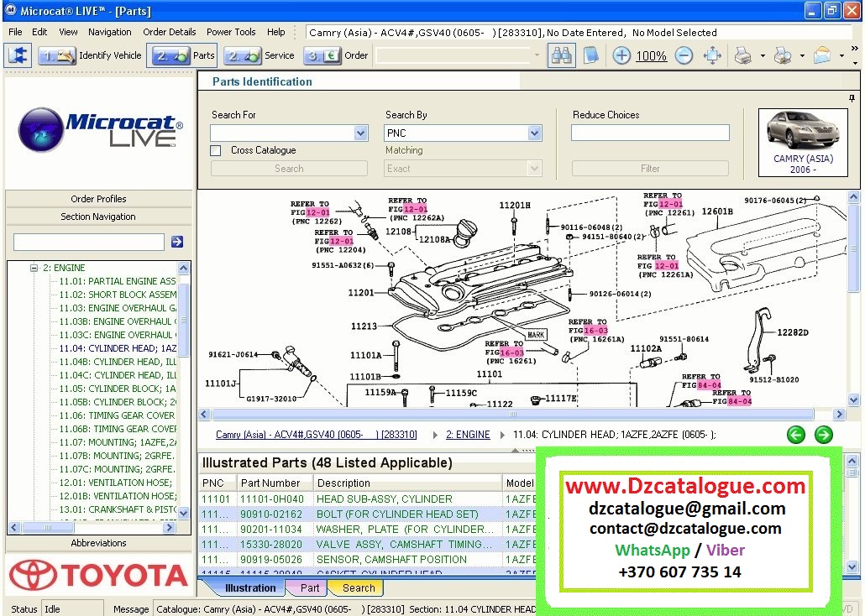Open the Navigation menu

coord(110,32)
